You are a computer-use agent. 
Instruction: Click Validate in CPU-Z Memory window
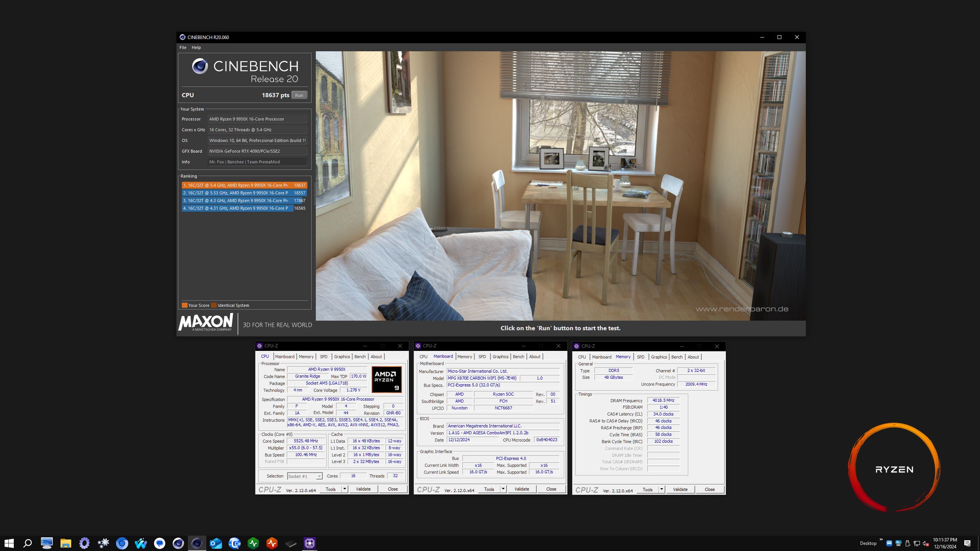680,489
